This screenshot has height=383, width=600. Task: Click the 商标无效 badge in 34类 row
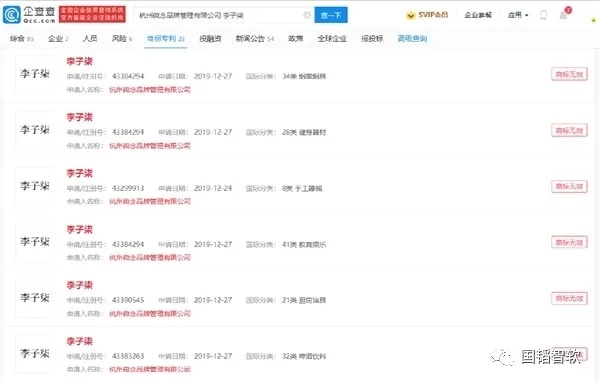click(x=569, y=74)
